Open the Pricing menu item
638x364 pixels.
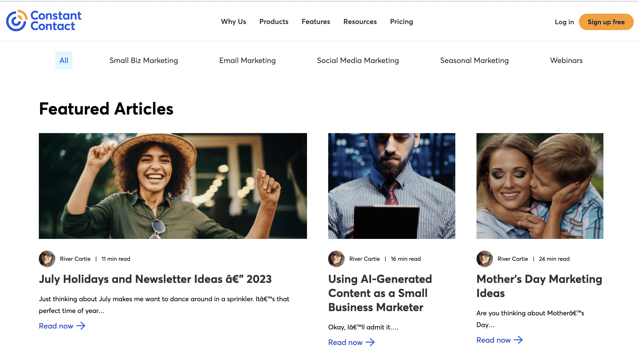coord(401,22)
